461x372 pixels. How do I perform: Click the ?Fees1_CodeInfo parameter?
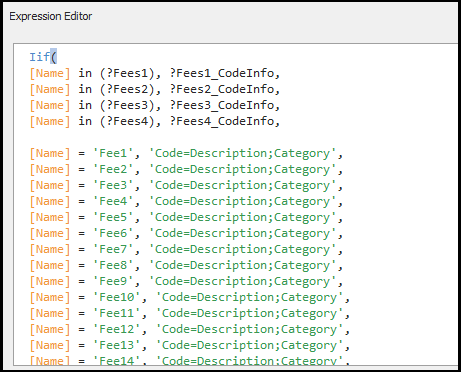tap(222, 73)
